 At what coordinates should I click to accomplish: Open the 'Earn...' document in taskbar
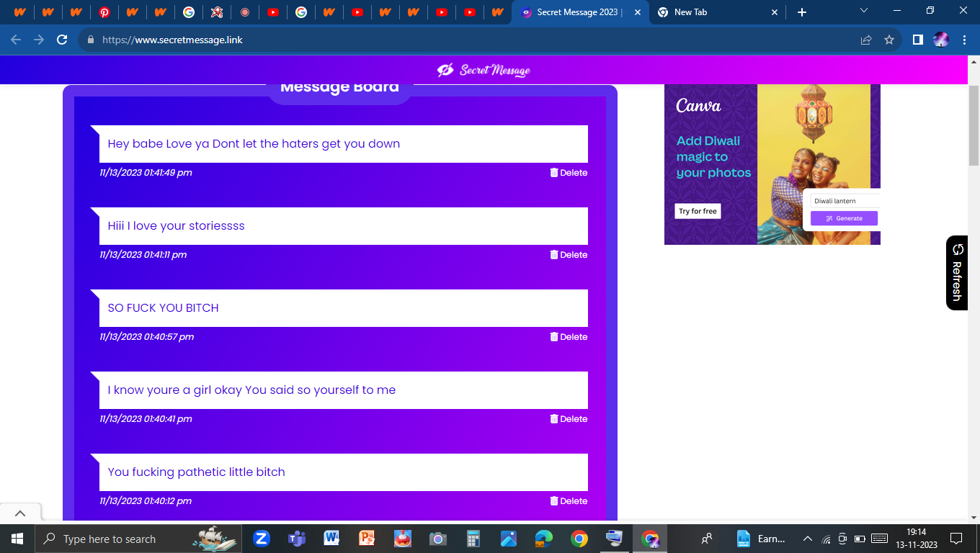pos(761,539)
